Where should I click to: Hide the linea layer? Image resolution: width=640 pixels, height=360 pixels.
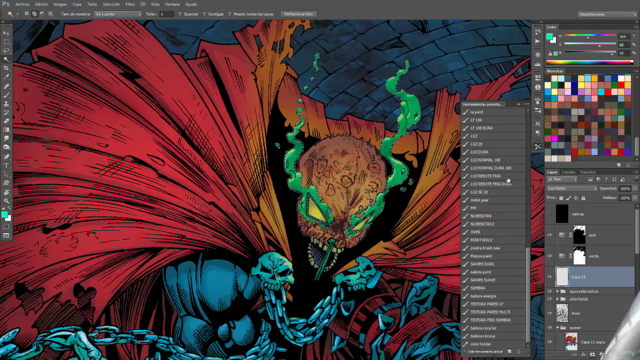click(x=549, y=313)
